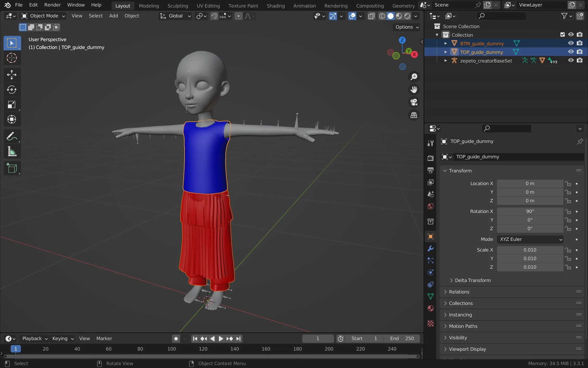Select the Measure tool
The image size is (588, 368).
(x=12, y=151)
